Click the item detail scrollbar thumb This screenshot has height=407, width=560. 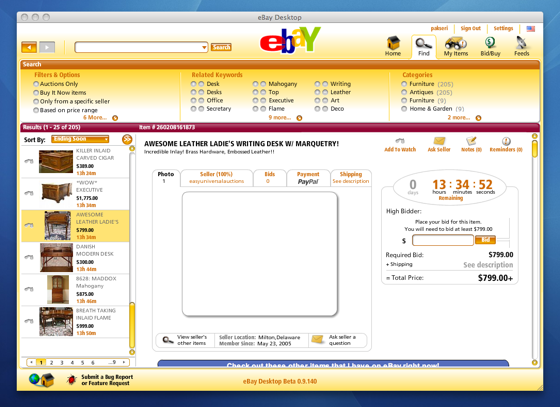click(x=534, y=149)
